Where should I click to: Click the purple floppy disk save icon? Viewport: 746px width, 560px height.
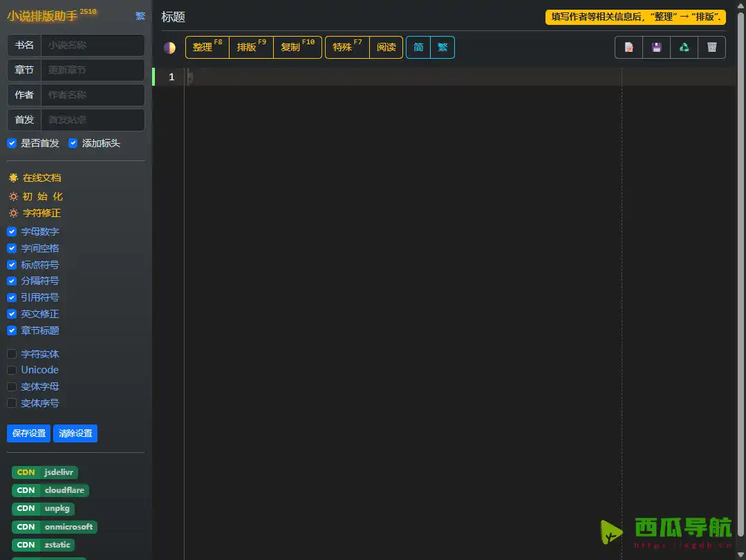657,48
